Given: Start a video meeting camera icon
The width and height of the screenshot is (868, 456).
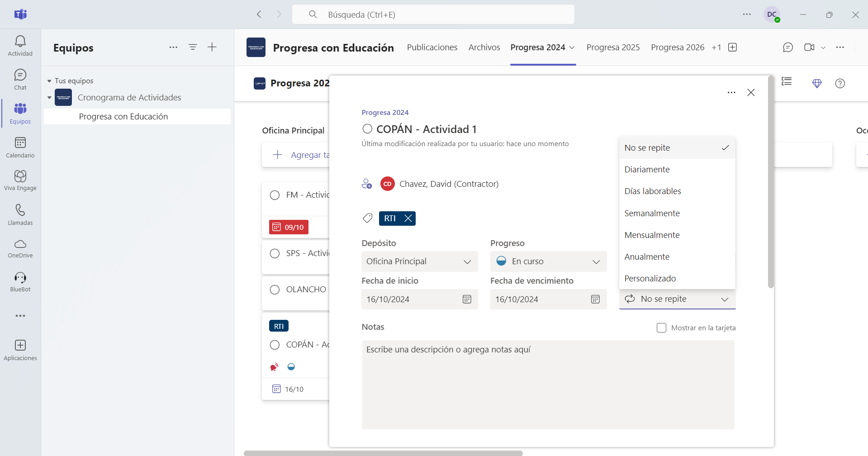Looking at the screenshot, I should 809,47.
